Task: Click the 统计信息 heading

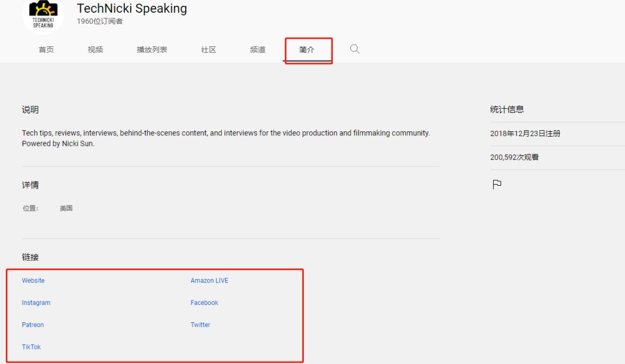Action: (507, 109)
